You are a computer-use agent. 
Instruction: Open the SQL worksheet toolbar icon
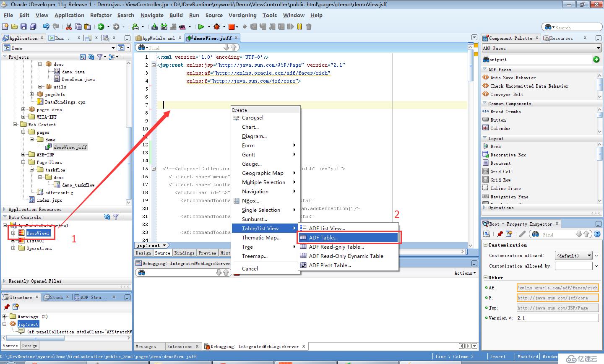[x=135, y=27]
